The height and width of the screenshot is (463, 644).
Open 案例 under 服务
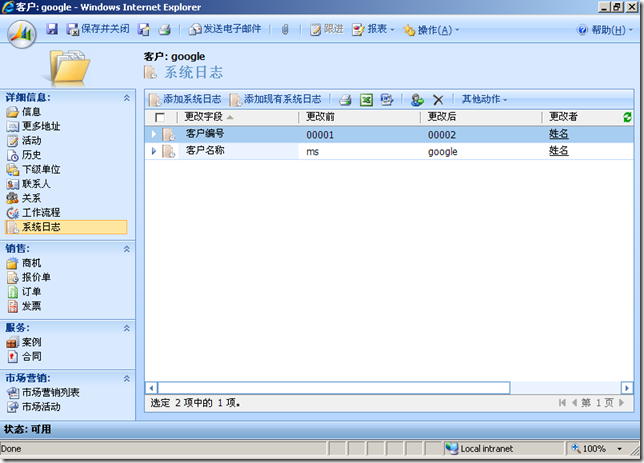pos(24,342)
